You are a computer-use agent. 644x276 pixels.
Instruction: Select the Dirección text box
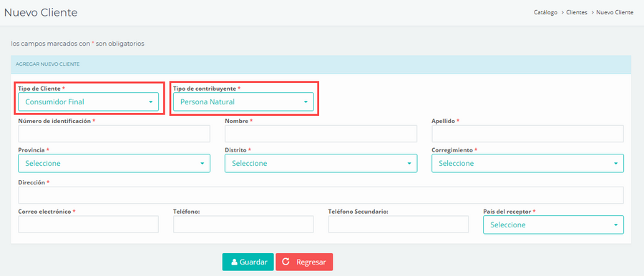[321, 195]
